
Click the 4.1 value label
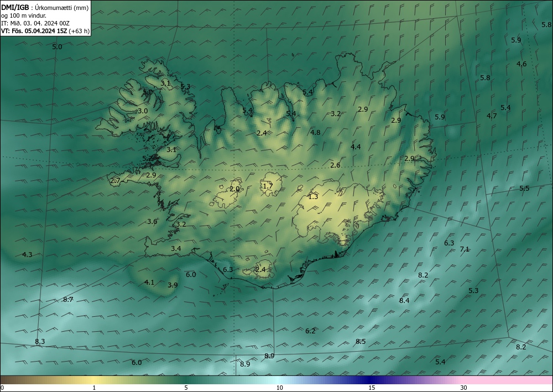tap(149, 282)
